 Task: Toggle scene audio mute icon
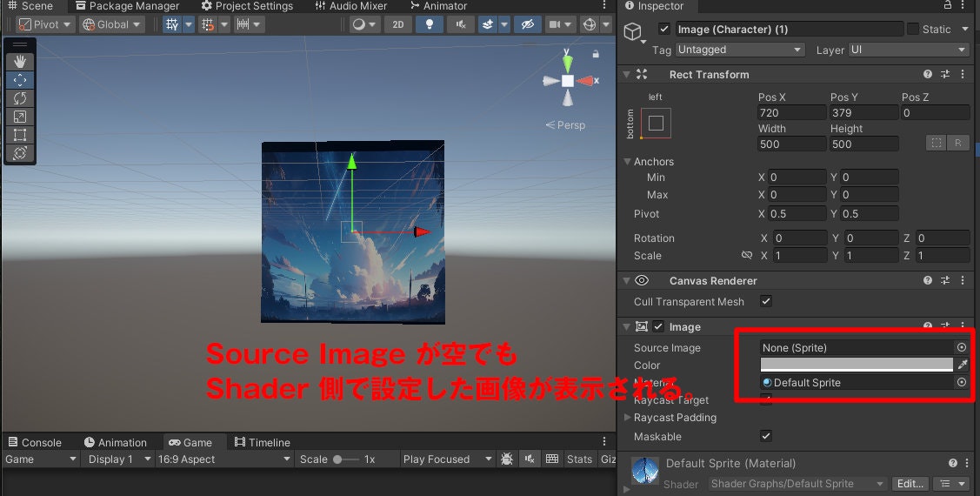[461, 24]
